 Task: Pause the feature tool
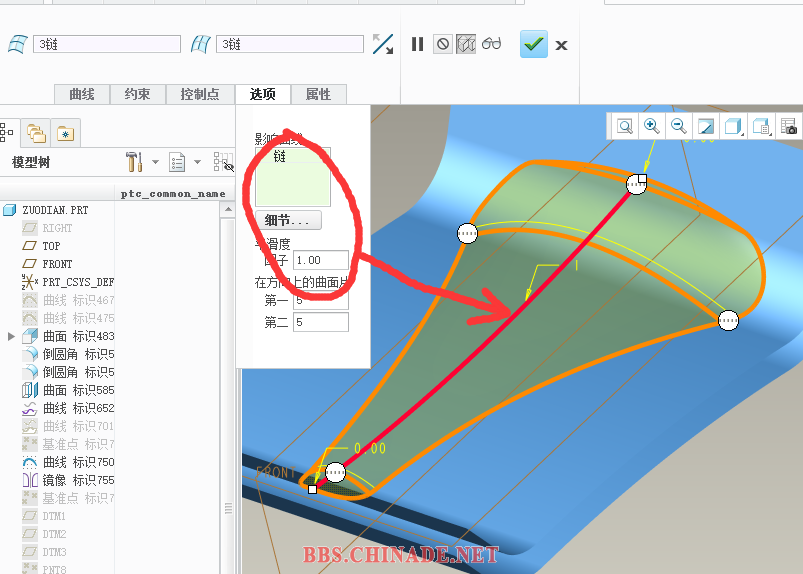point(417,44)
